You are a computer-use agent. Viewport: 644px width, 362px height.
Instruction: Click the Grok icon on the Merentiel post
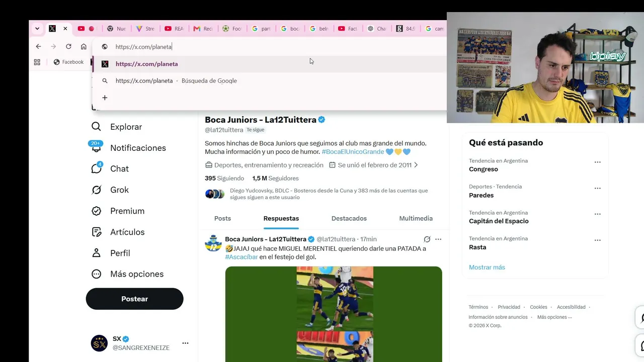pyautogui.click(x=427, y=239)
